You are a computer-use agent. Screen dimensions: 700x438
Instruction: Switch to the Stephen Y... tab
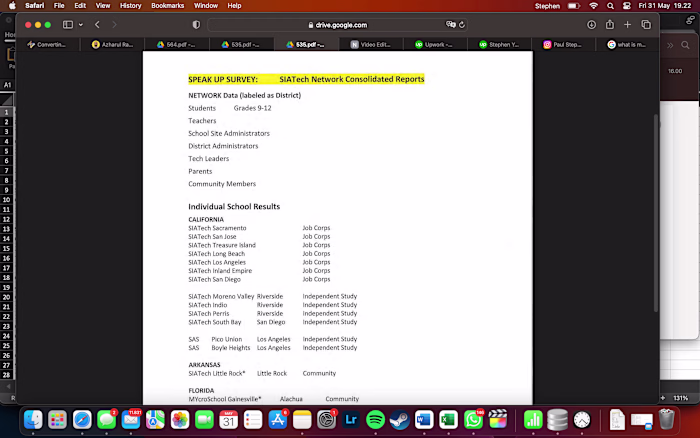click(x=499, y=45)
